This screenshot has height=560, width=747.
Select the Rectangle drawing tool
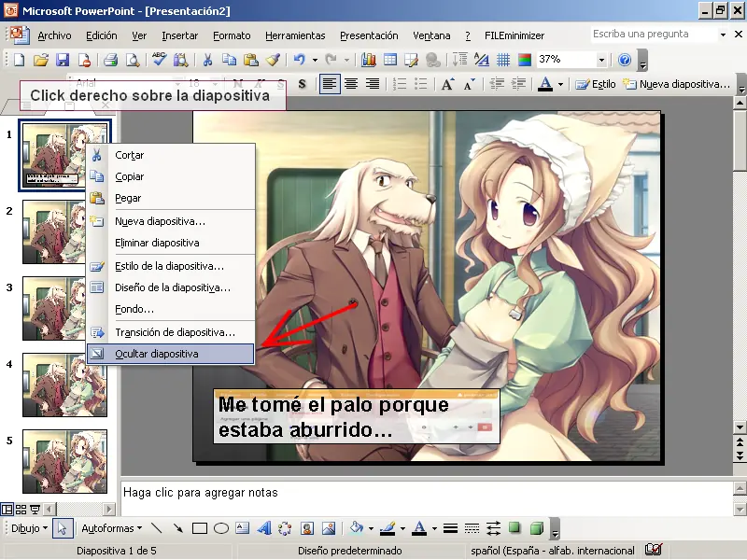[200, 528]
